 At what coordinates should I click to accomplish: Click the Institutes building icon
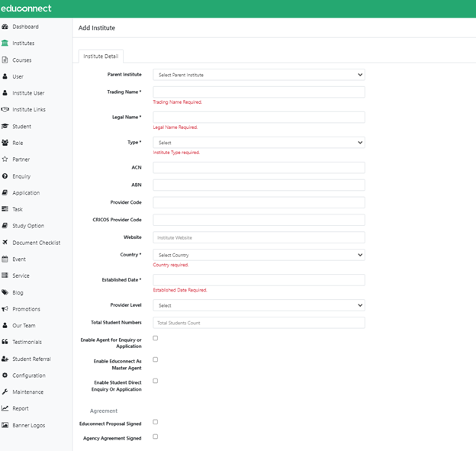pyautogui.click(x=5, y=43)
